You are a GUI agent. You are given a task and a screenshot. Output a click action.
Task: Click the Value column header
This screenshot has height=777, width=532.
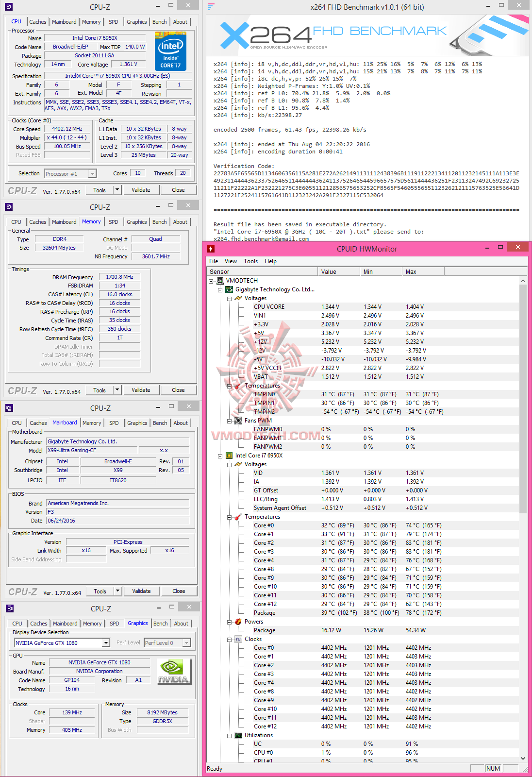click(x=339, y=272)
